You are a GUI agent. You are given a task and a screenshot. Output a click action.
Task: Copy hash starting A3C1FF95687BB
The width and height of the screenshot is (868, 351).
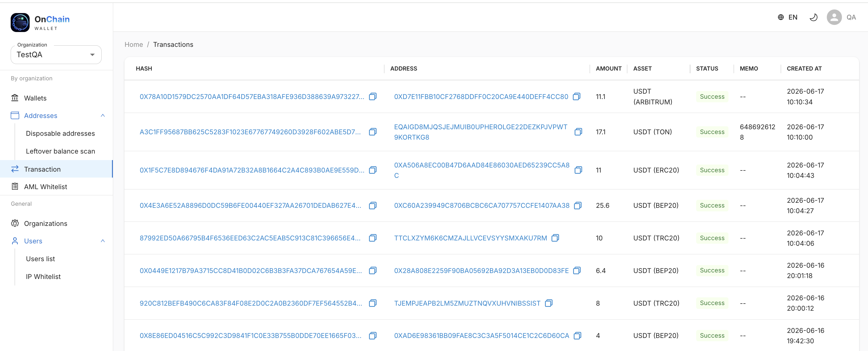tap(373, 132)
